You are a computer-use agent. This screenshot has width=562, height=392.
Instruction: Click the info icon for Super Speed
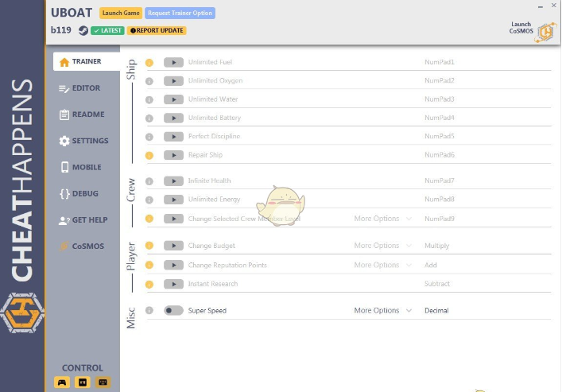pyautogui.click(x=149, y=311)
